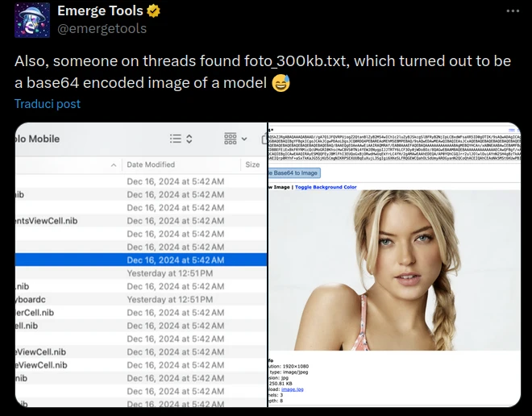Click the @emergetools handle
This screenshot has height=416, width=532.
point(102,28)
